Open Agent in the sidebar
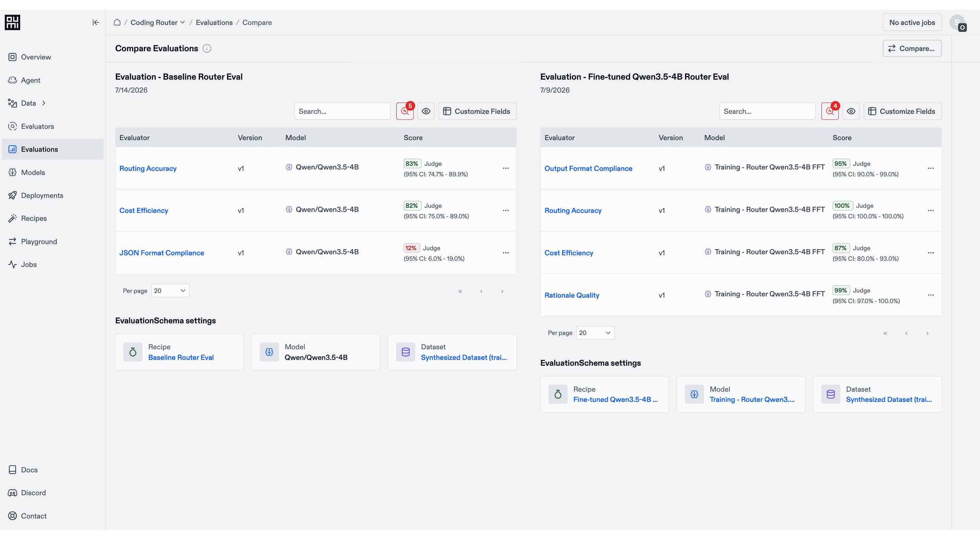The image size is (980, 540). pos(53,80)
